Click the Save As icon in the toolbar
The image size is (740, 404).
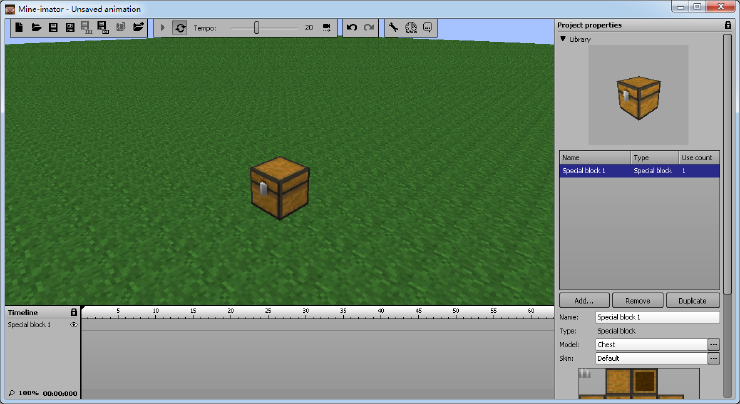70,27
